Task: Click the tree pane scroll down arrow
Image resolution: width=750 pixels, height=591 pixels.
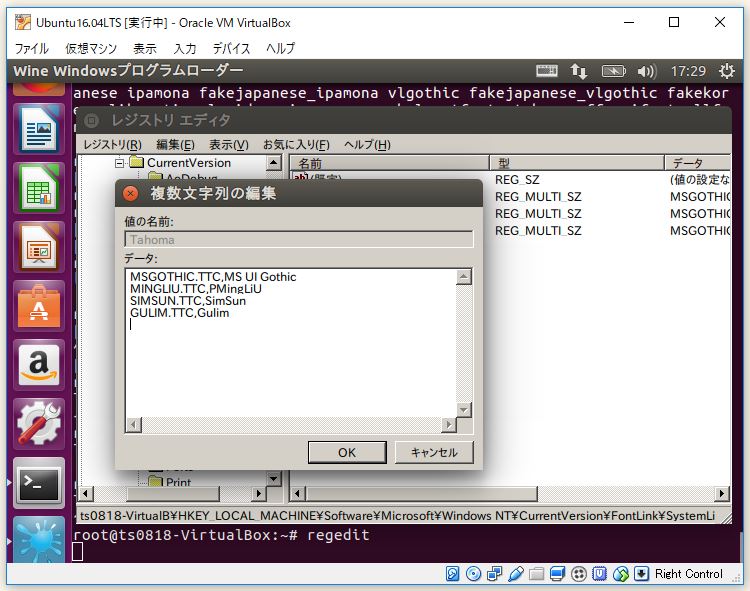Action: click(273, 478)
